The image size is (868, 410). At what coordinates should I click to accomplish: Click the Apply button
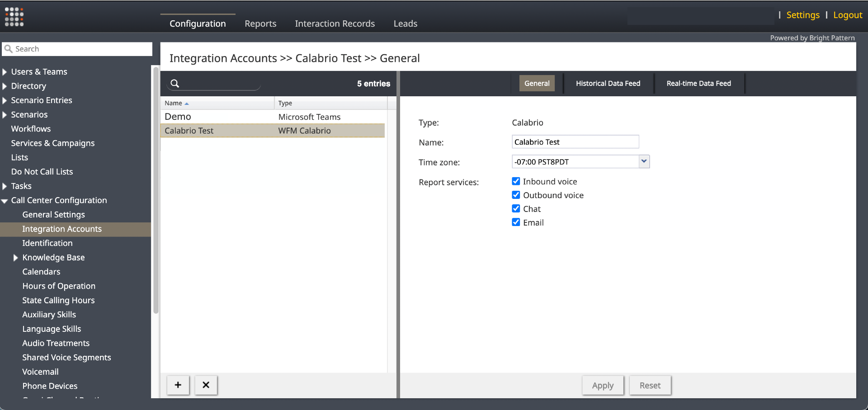click(603, 385)
